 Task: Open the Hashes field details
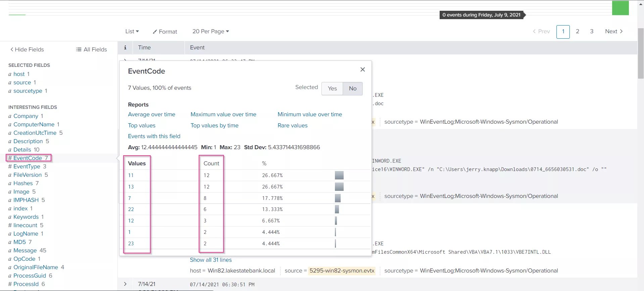point(23,183)
